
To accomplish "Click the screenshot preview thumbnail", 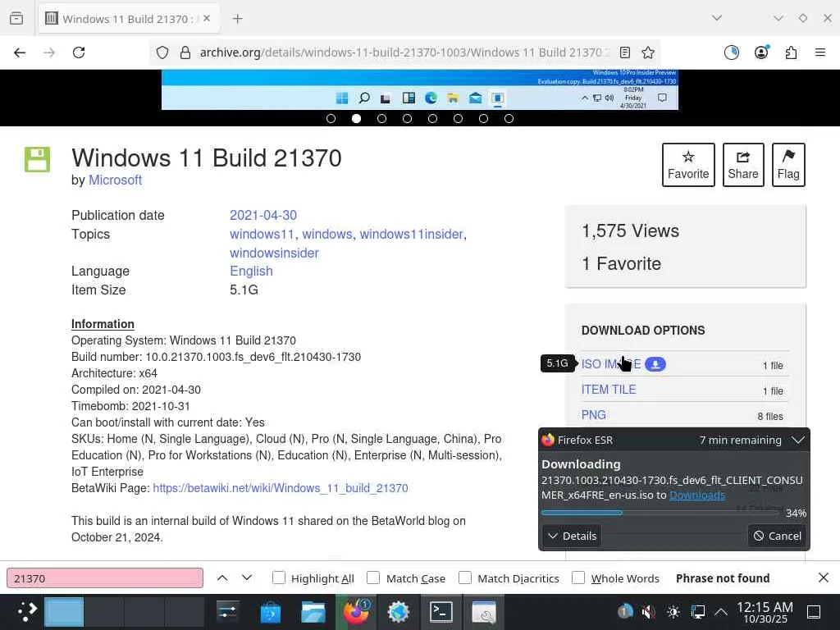I will click(420, 89).
